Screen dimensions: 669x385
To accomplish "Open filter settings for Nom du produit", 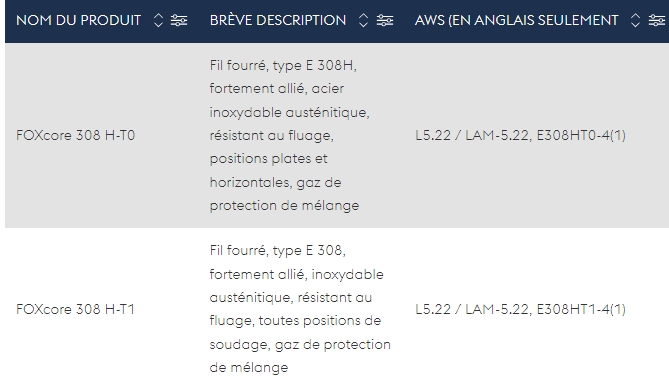I will coord(179,20).
